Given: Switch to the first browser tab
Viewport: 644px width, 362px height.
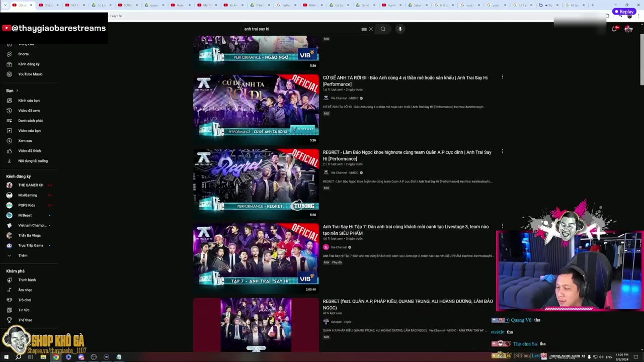Looking at the screenshot, I should pos(22,5).
